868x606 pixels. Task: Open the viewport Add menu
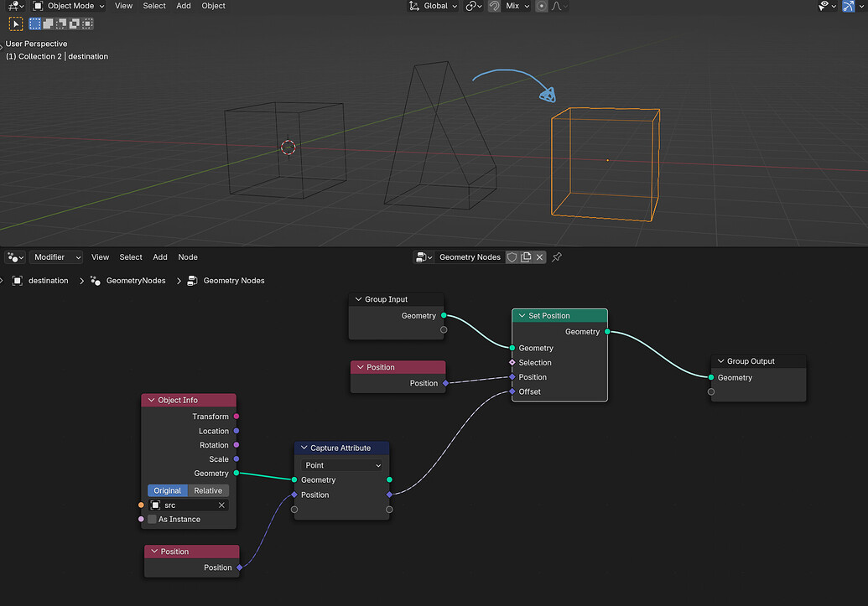click(x=183, y=6)
